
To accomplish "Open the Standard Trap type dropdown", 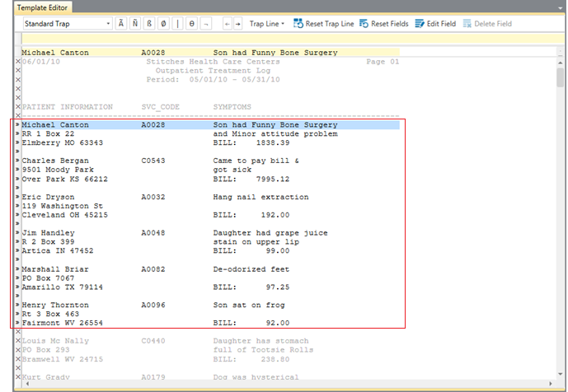I will 67,24.
